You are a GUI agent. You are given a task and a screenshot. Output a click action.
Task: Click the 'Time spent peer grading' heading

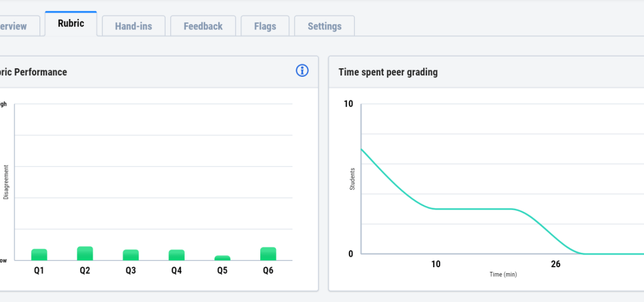[388, 72]
